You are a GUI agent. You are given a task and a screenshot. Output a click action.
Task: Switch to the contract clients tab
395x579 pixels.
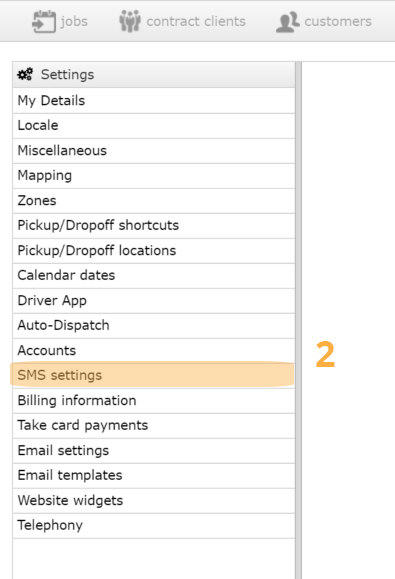pos(196,21)
